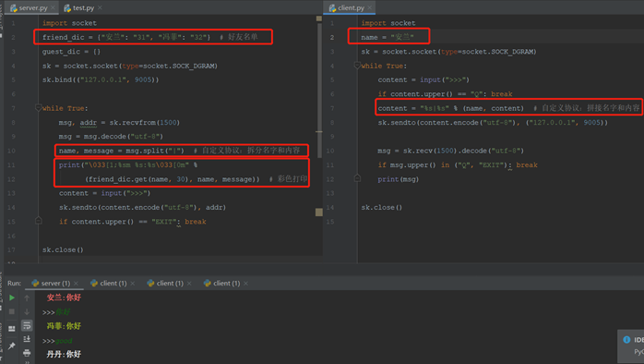Viewport: 644px width, 364px height.
Task: Click line number 17 in server.py gutter
Action: 11,249
